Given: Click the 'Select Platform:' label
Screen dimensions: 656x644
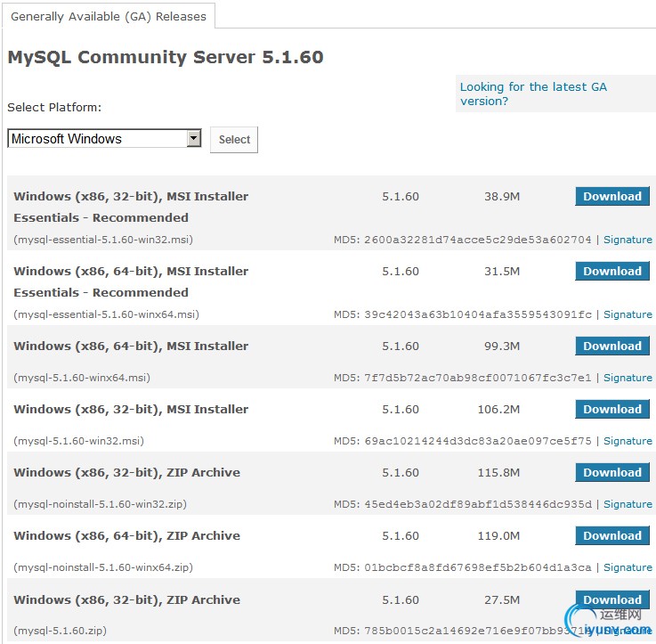Looking at the screenshot, I should (54, 107).
